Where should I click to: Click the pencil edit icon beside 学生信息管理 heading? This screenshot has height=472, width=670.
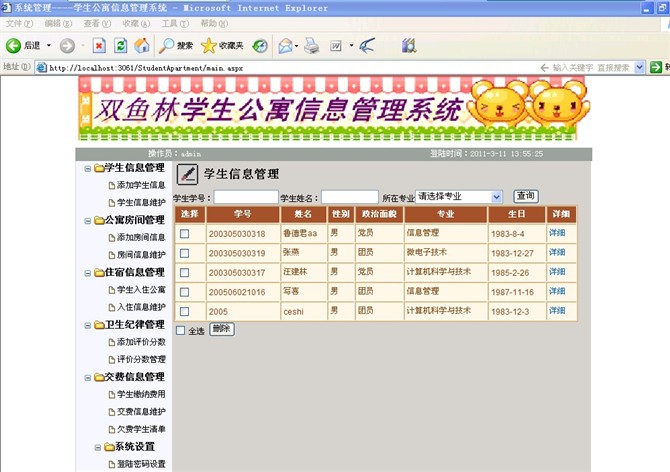pyautogui.click(x=188, y=174)
